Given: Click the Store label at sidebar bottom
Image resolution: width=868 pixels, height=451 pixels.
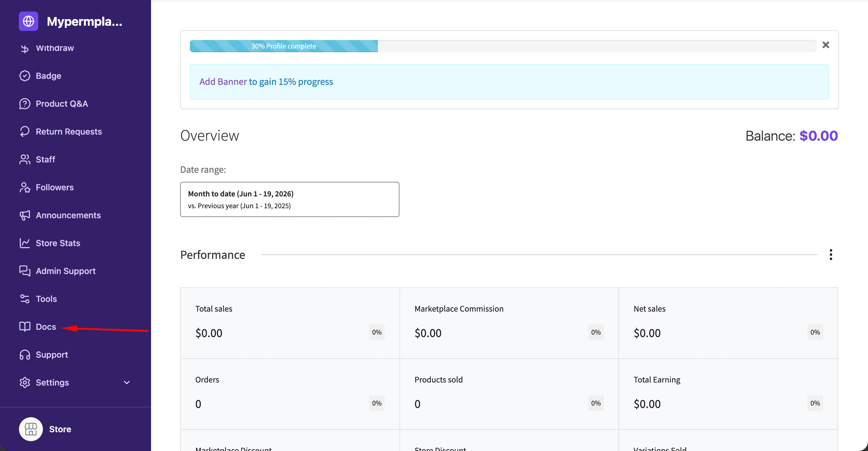Looking at the screenshot, I should 60,429.
